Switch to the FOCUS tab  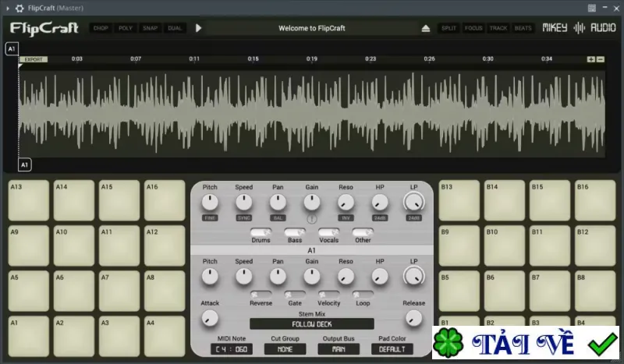pyautogui.click(x=473, y=28)
